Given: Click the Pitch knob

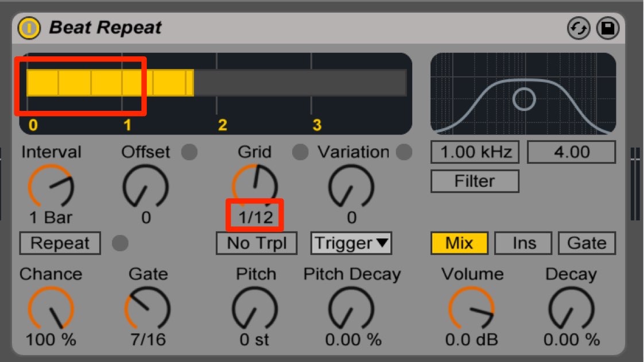Looking at the screenshot, I should [x=255, y=309].
